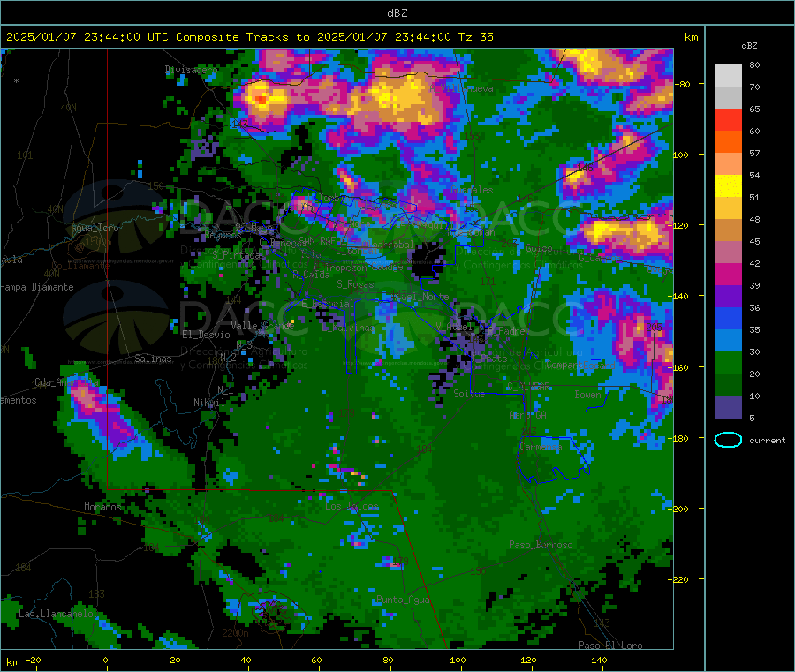
Task: Click the 'Los_Toldos' map label
Action: pos(352,506)
